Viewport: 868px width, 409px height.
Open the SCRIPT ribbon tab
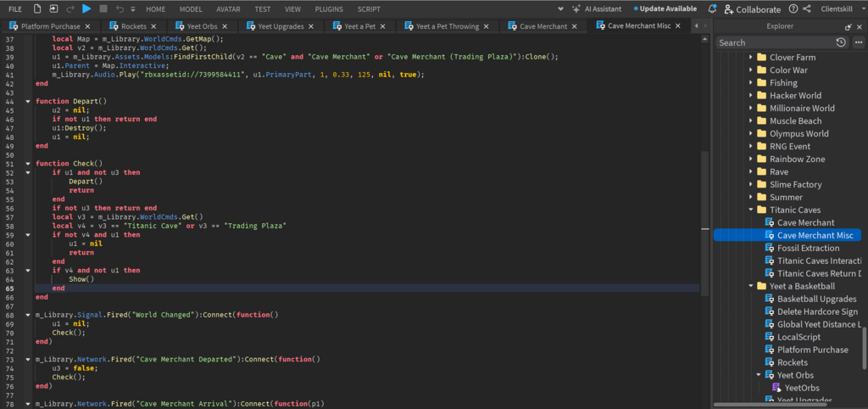(x=369, y=8)
